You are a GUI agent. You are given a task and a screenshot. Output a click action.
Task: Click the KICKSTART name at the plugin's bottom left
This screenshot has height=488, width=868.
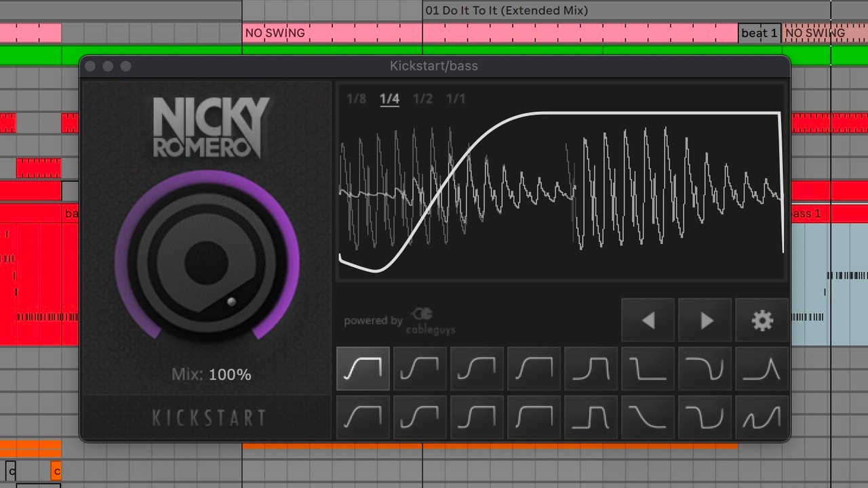click(x=208, y=418)
